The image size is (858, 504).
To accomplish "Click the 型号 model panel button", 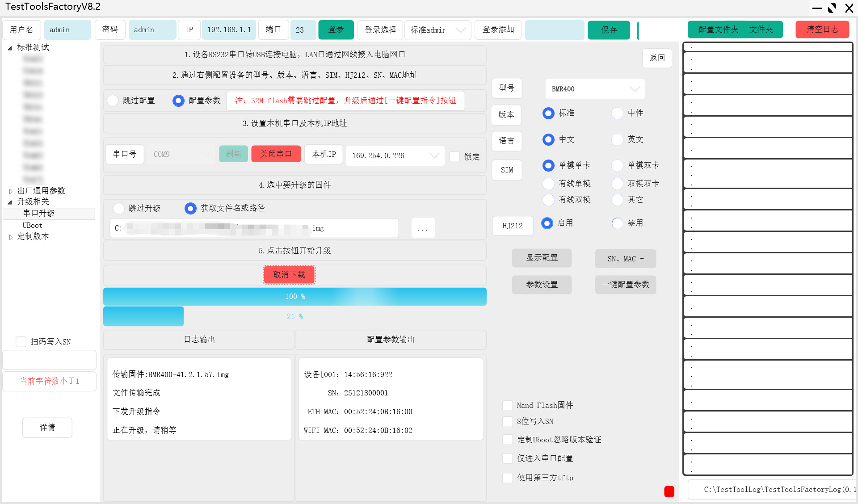I will [x=507, y=88].
